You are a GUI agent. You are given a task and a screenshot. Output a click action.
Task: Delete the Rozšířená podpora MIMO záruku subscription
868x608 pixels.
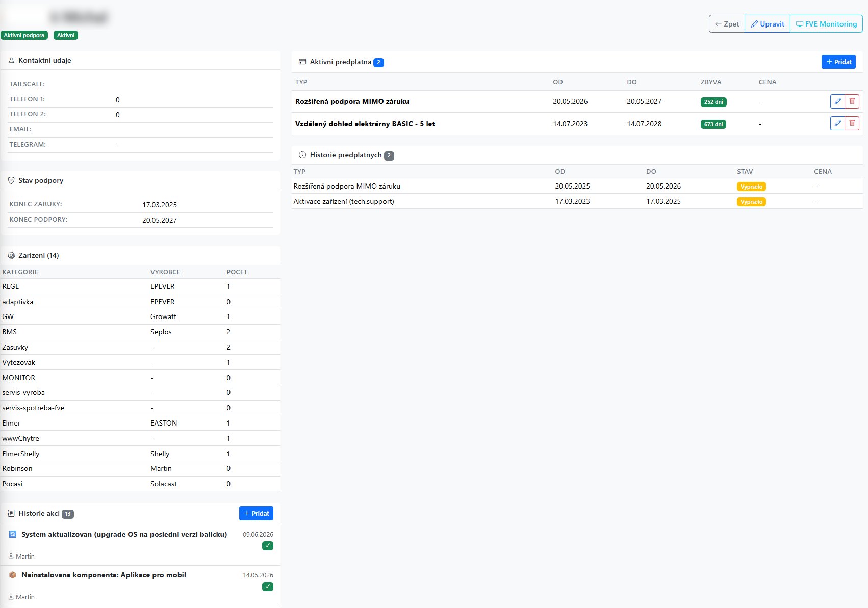pos(852,101)
